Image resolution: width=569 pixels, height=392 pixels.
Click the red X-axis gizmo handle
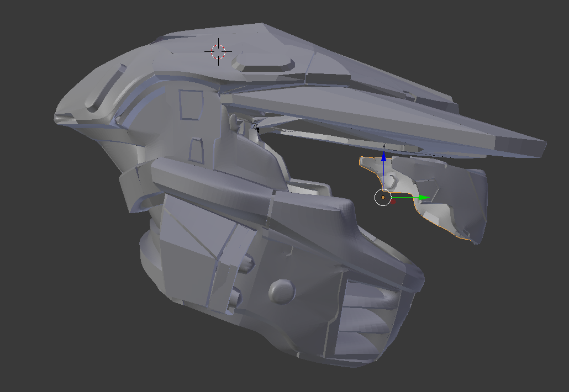pyautogui.click(x=393, y=202)
